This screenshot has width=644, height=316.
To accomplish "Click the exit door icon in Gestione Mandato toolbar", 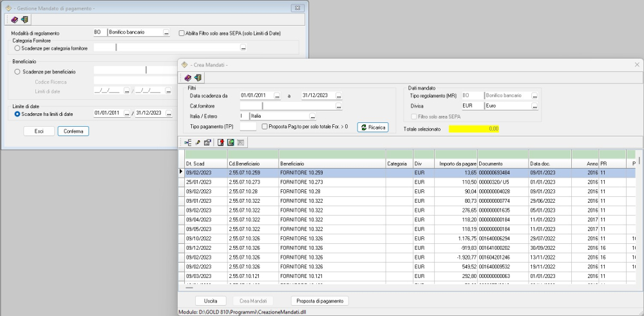I will [24, 20].
